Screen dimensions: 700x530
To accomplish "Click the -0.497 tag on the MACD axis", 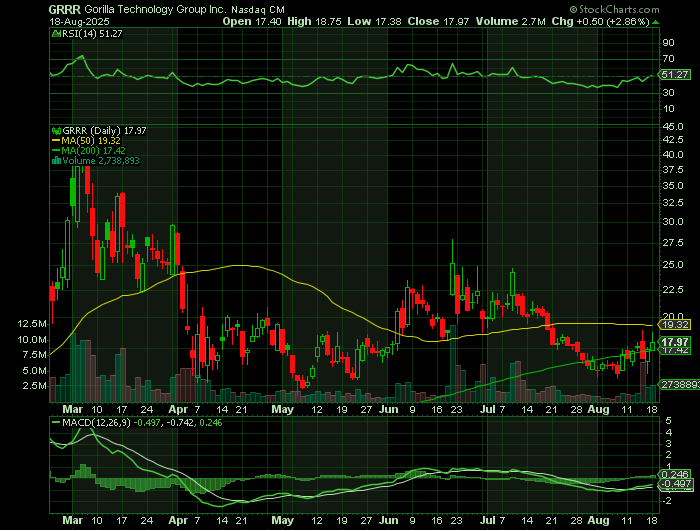I will pos(676,484).
